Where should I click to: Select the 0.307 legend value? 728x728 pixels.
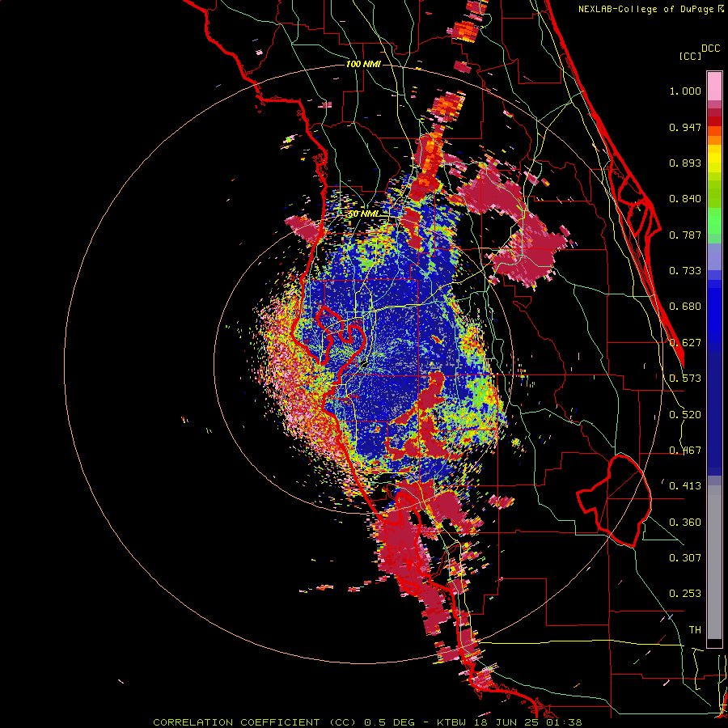coord(685,558)
